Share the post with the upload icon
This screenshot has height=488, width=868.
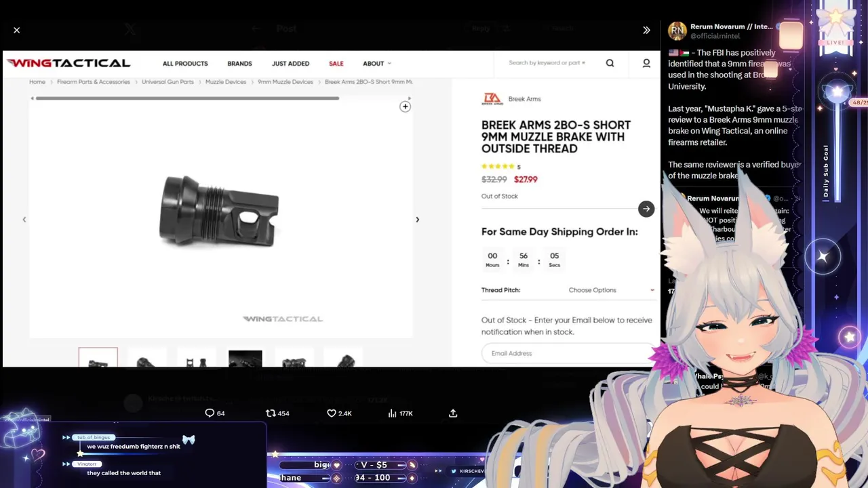453,413
